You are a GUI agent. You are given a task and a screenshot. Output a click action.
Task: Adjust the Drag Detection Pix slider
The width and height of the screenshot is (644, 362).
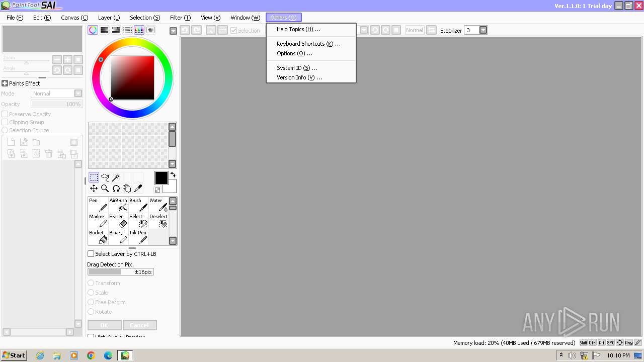click(x=121, y=272)
